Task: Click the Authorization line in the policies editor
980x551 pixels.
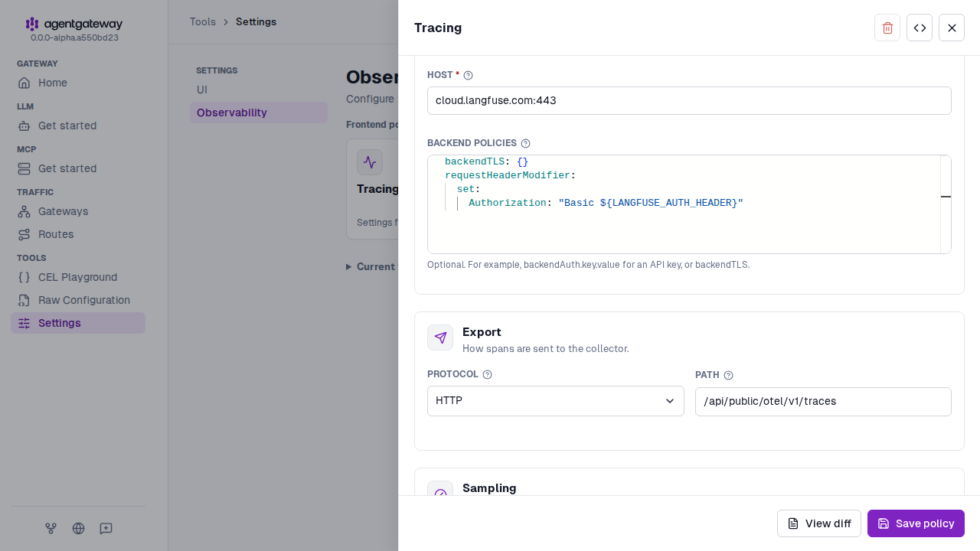Action: click(606, 203)
